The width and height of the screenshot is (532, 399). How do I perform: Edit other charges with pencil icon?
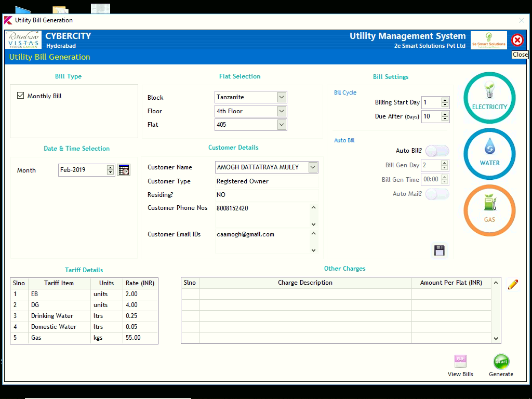(513, 284)
